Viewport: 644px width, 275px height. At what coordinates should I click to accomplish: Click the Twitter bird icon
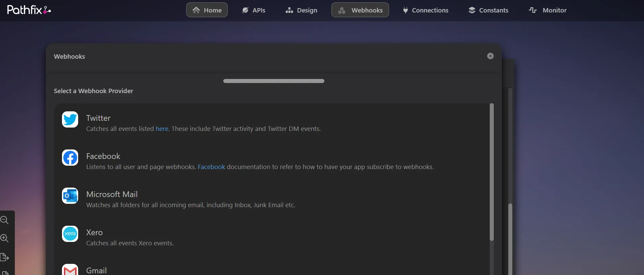coord(70,119)
